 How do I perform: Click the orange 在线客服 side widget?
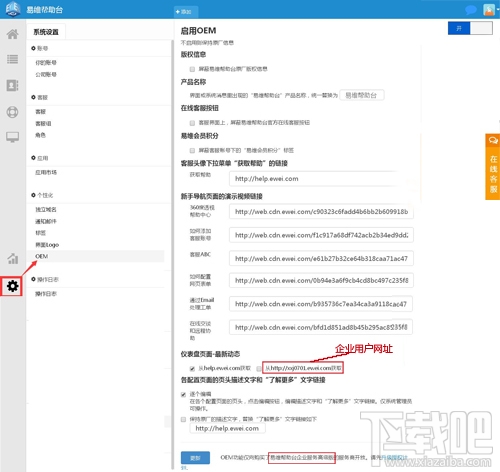(493, 167)
